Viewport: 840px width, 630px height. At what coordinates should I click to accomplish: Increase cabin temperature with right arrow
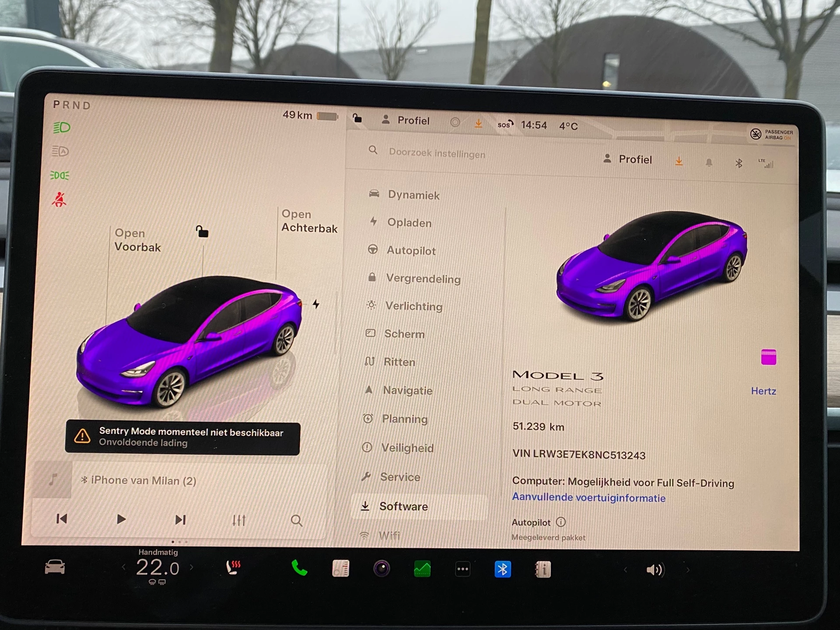click(191, 567)
